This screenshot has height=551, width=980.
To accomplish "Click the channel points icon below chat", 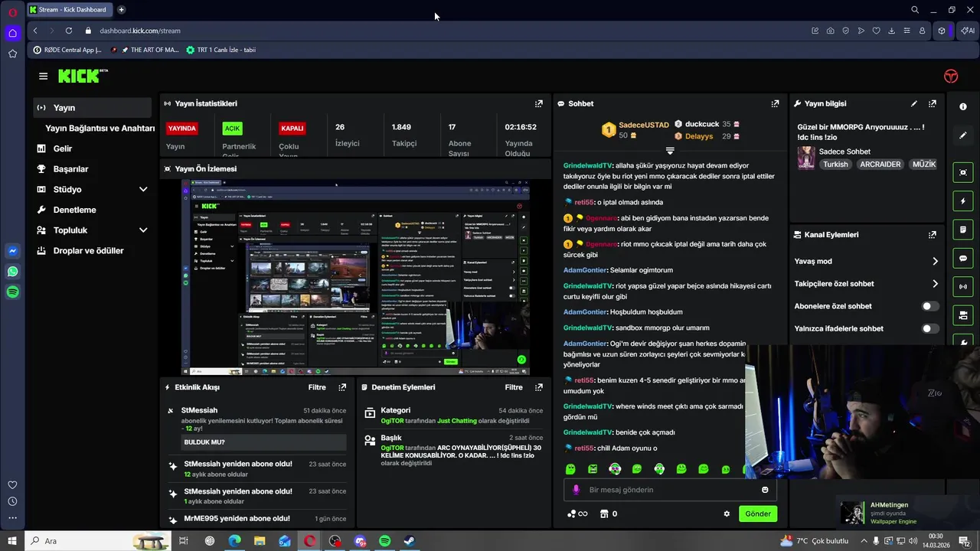I will pos(577,514).
